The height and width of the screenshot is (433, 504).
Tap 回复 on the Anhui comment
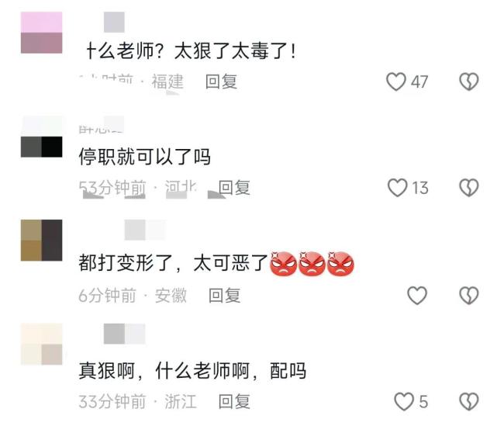click(x=224, y=296)
